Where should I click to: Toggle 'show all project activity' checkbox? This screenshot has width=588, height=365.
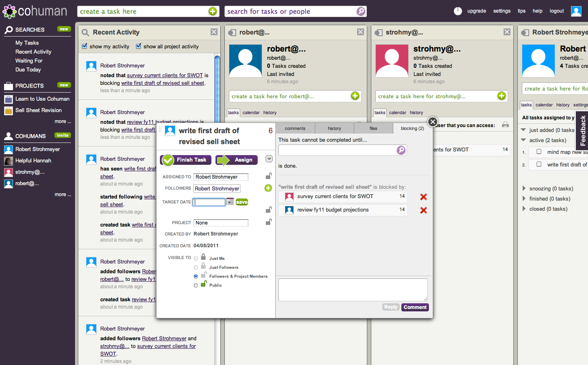point(138,46)
